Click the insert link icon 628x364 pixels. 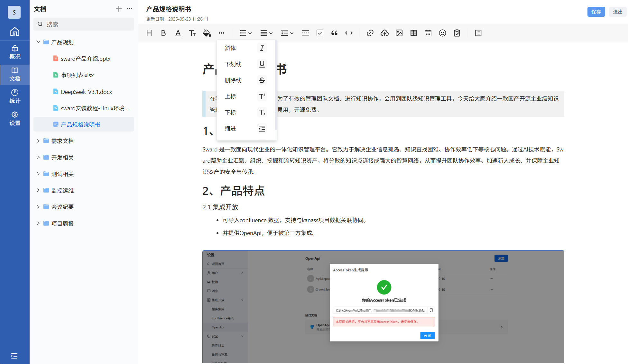pyautogui.click(x=370, y=33)
